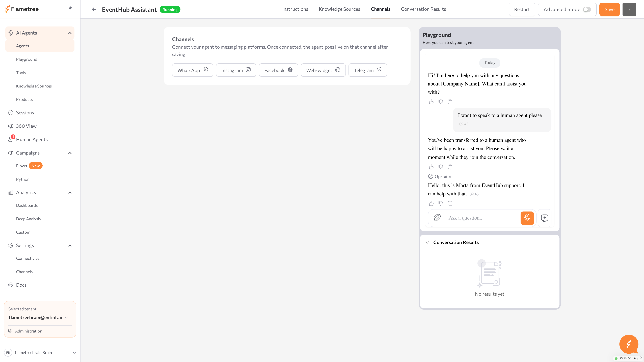Click the Docs icon in sidebar
This screenshot has width=644, height=362.
coord(11,285)
